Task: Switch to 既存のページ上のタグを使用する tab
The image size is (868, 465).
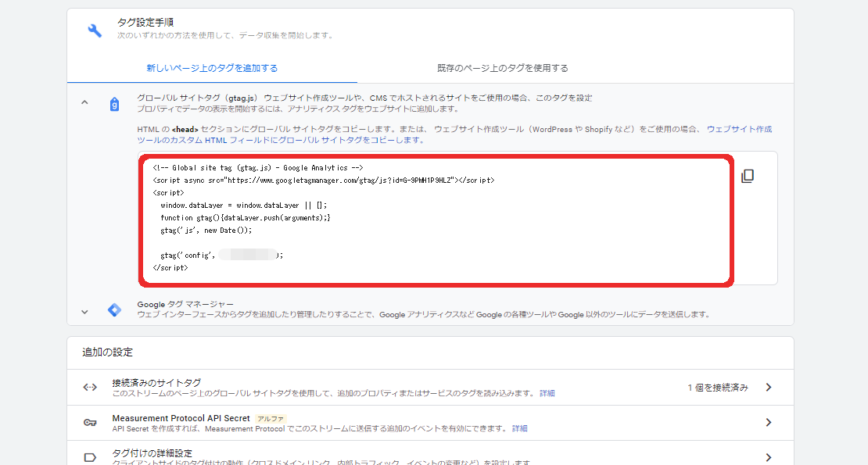Action: tap(503, 68)
